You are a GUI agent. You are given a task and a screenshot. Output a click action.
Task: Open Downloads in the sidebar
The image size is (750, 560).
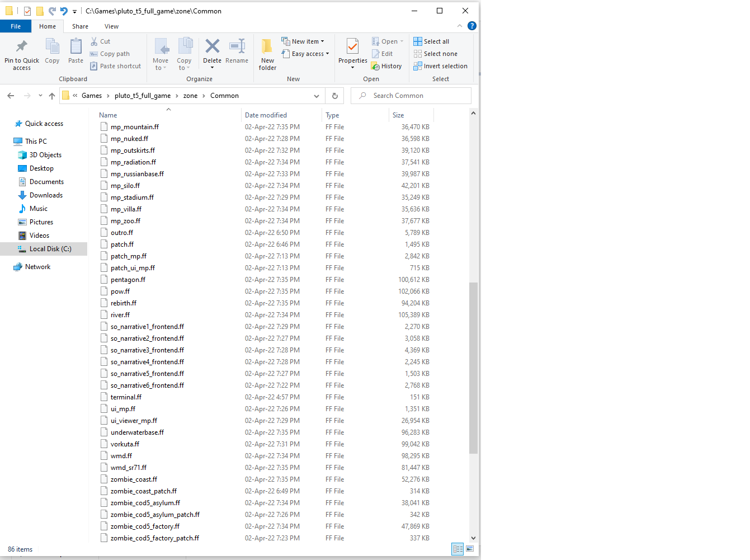(46, 195)
